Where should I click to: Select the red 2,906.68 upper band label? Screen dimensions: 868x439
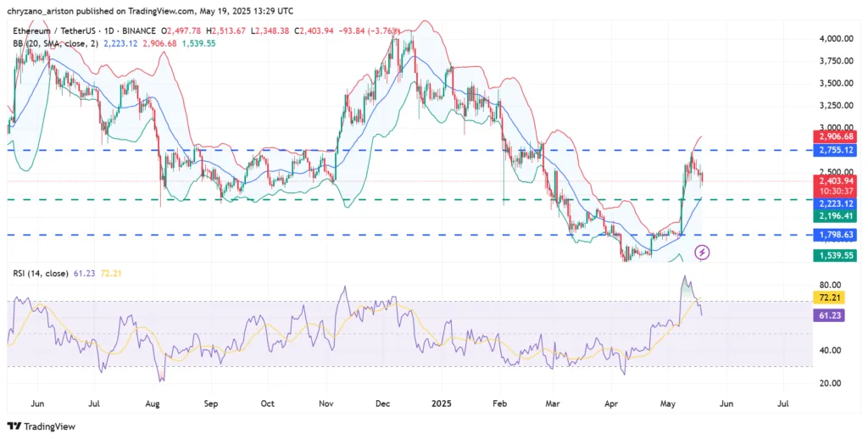tap(834, 136)
